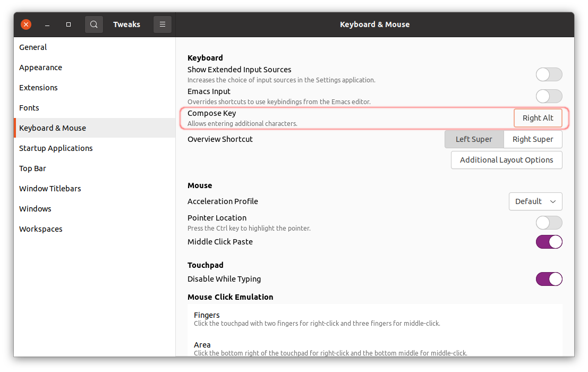Choose Fingers mouse click emulation

pyautogui.click(x=375, y=319)
